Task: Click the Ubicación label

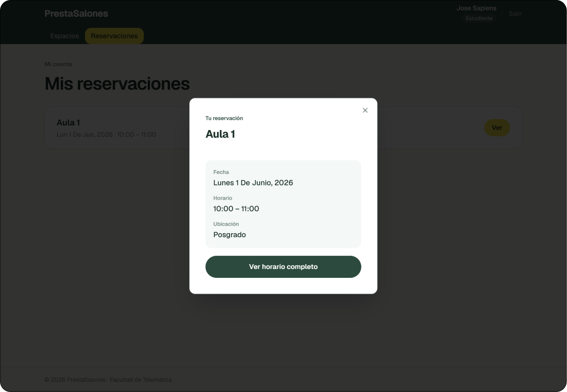Action: (x=226, y=224)
